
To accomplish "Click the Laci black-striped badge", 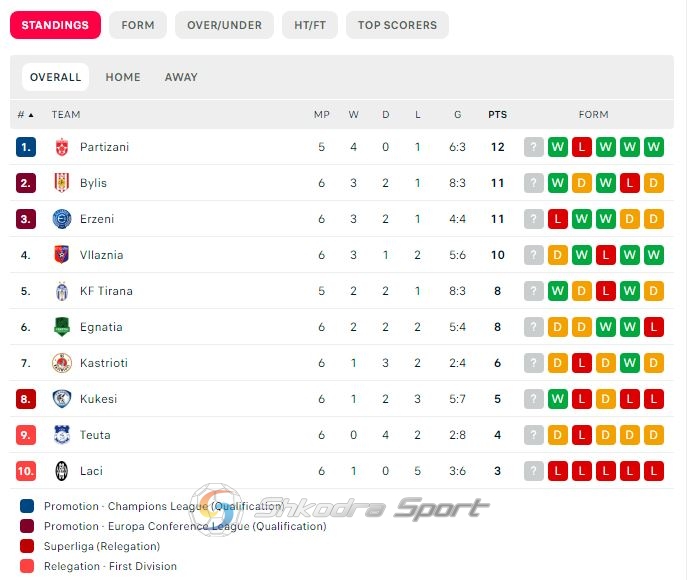I will [62, 471].
